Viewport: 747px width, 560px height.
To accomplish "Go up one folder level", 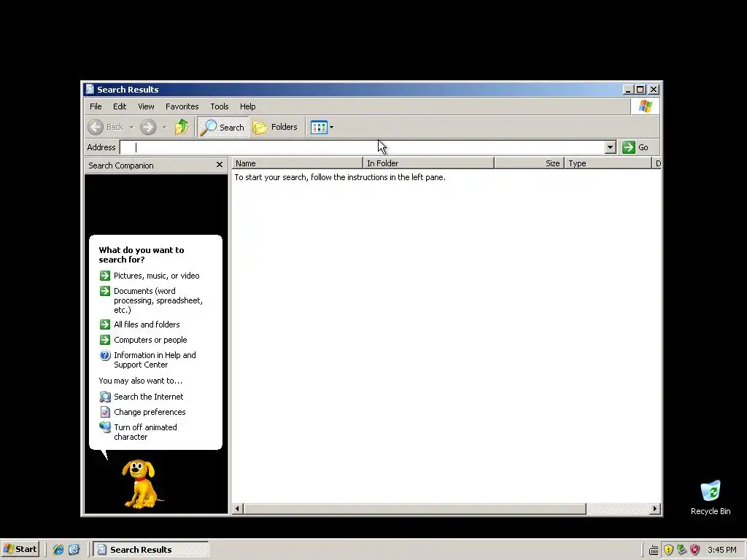I will click(182, 127).
